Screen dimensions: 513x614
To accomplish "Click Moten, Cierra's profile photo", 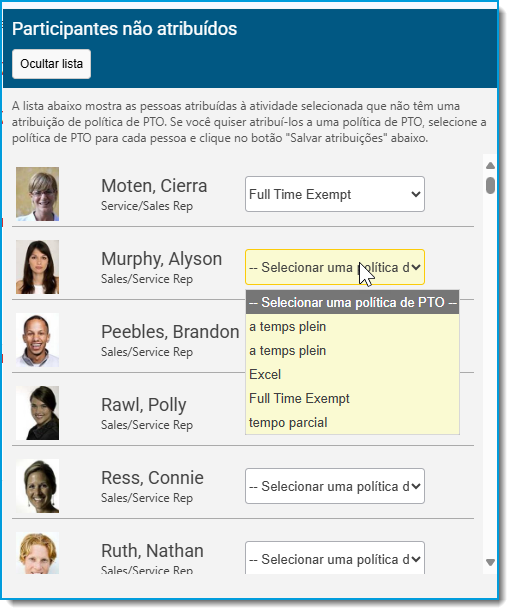I will [38, 195].
